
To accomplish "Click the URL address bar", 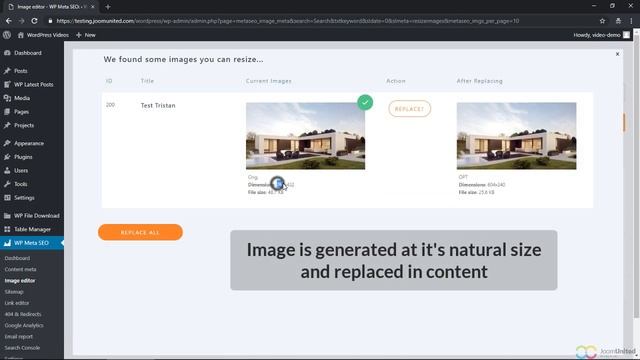I will 288,21.
